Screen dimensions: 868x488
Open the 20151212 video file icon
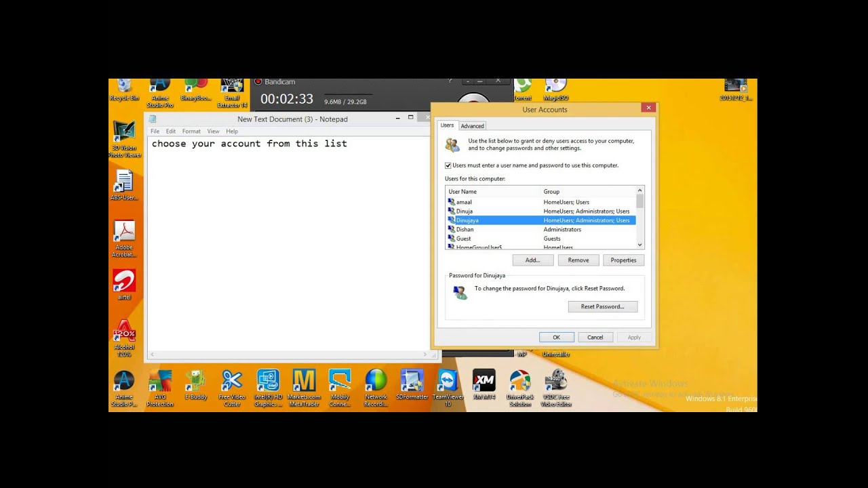point(736,89)
